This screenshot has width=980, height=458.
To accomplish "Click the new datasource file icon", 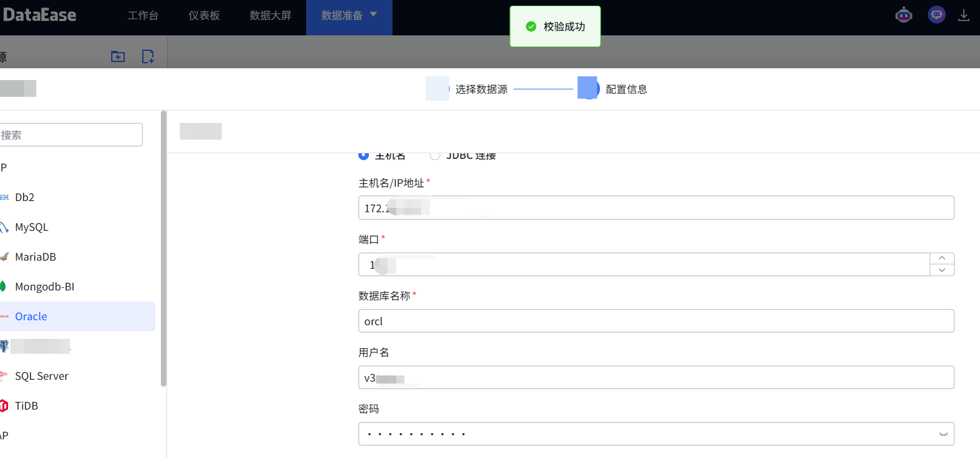I will click(x=148, y=56).
